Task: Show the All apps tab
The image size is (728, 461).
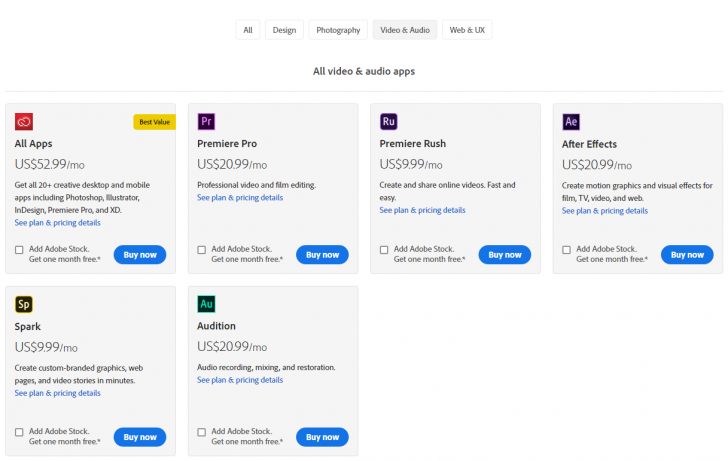Action: (x=248, y=30)
